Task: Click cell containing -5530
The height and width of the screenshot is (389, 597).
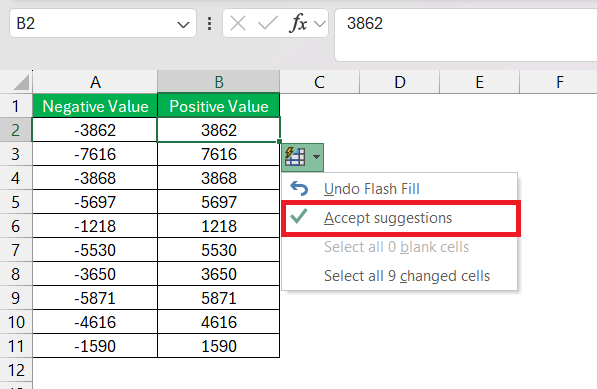Action: point(95,250)
